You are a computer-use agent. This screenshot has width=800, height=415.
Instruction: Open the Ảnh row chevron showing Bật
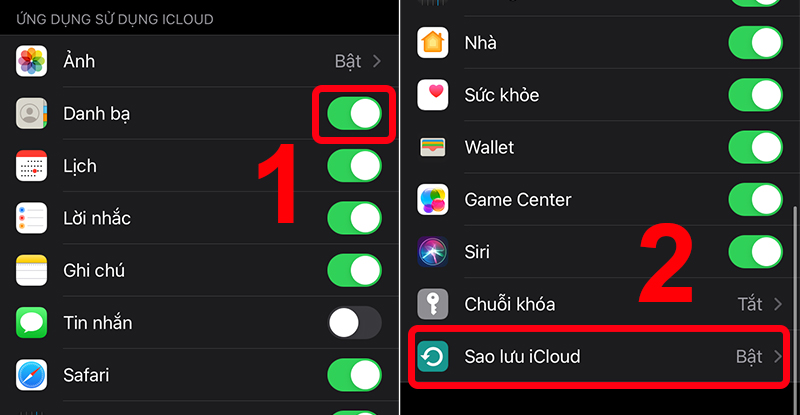tap(377, 61)
